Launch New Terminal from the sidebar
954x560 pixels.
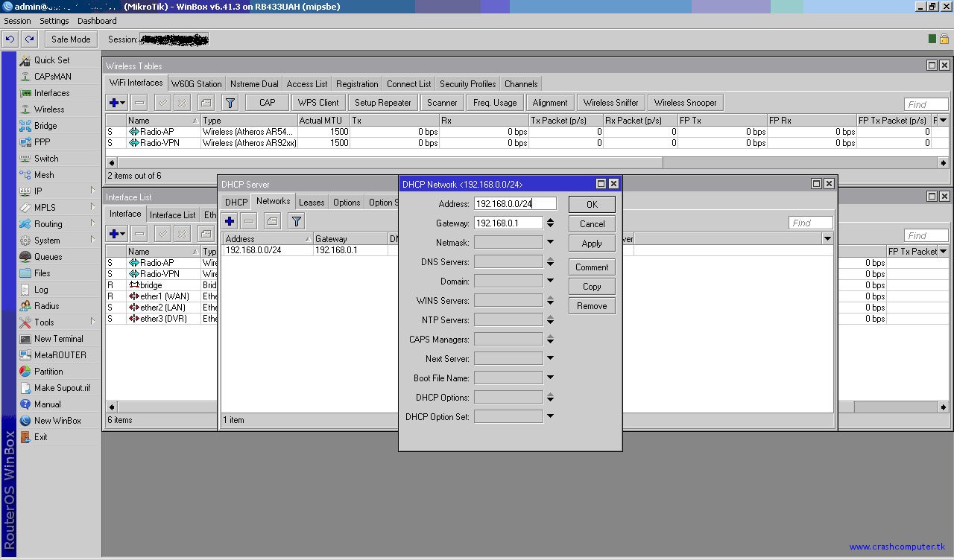tap(58, 339)
